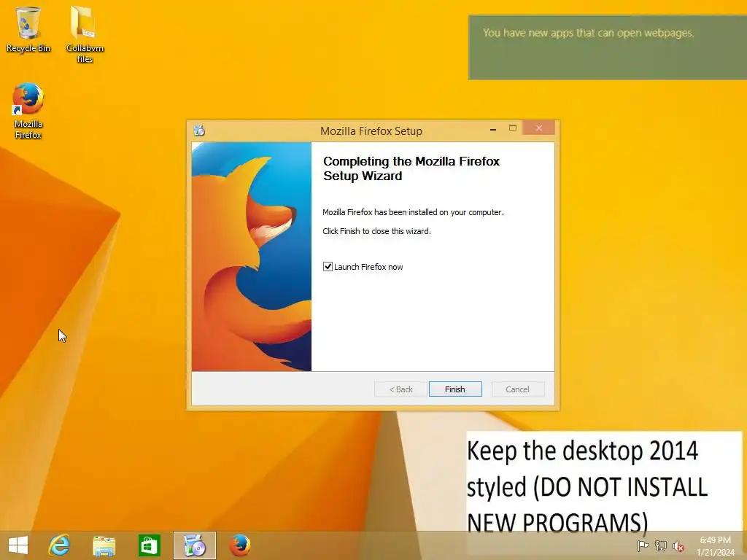The width and height of the screenshot is (747, 560).
Task: Click the Cancel button in setup
Action: (517, 389)
